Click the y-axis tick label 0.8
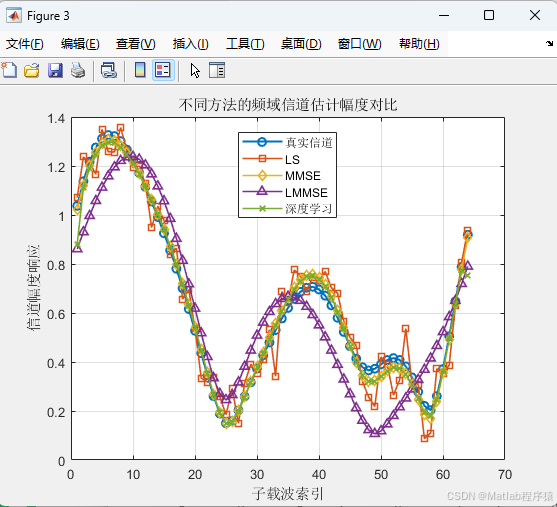The image size is (557, 507). click(56, 265)
